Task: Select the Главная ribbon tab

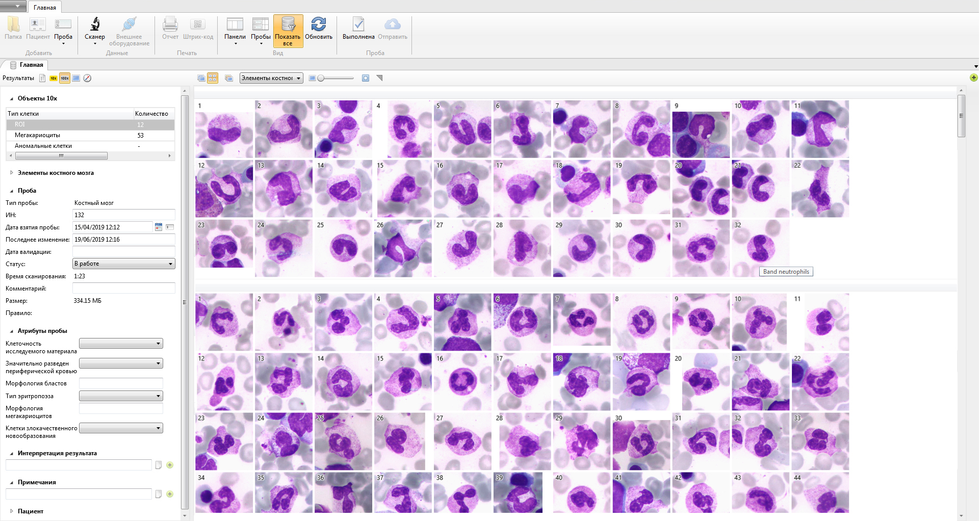Action: 45,7
